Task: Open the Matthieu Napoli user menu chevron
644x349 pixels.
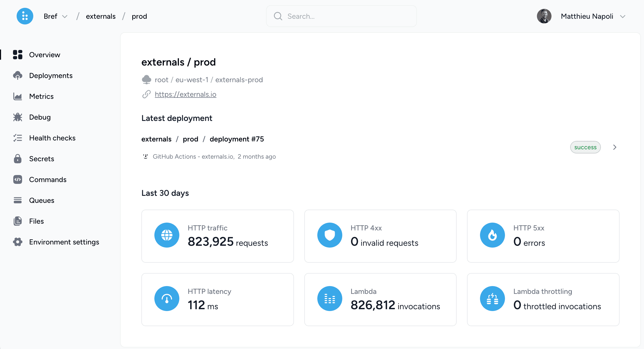Action: [623, 17]
